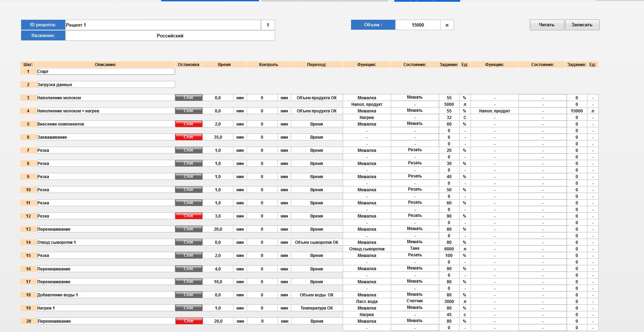Click the recipe number box next to ID
The image size is (644, 332).
coord(268,25)
